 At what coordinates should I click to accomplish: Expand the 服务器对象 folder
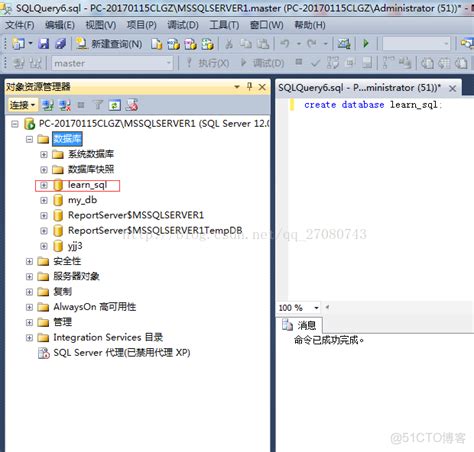pos(29,276)
